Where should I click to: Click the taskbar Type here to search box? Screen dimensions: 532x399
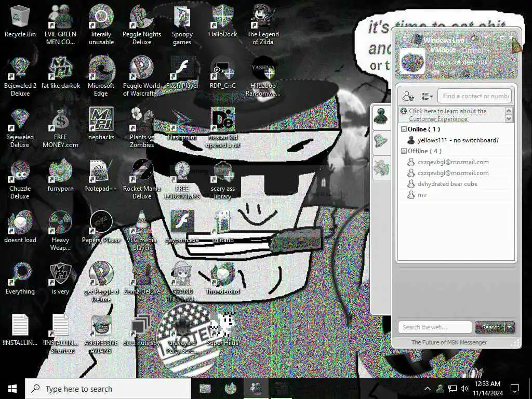pos(108,389)
